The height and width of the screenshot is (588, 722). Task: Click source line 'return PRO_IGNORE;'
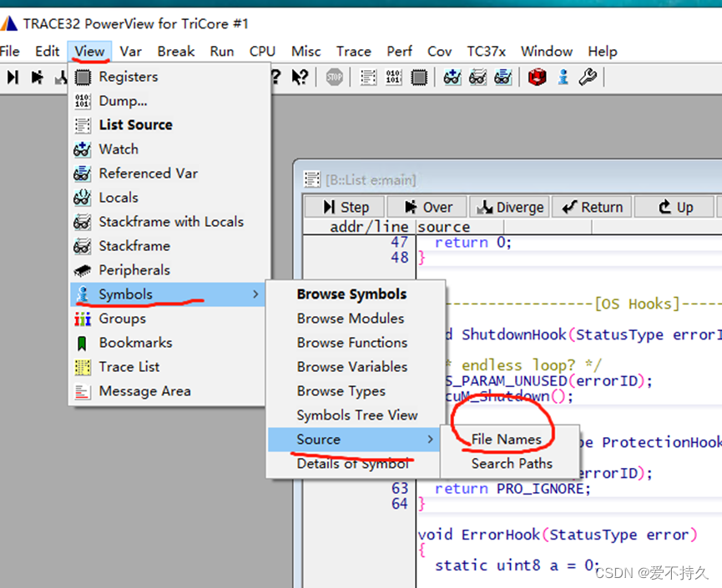point(512,489)
